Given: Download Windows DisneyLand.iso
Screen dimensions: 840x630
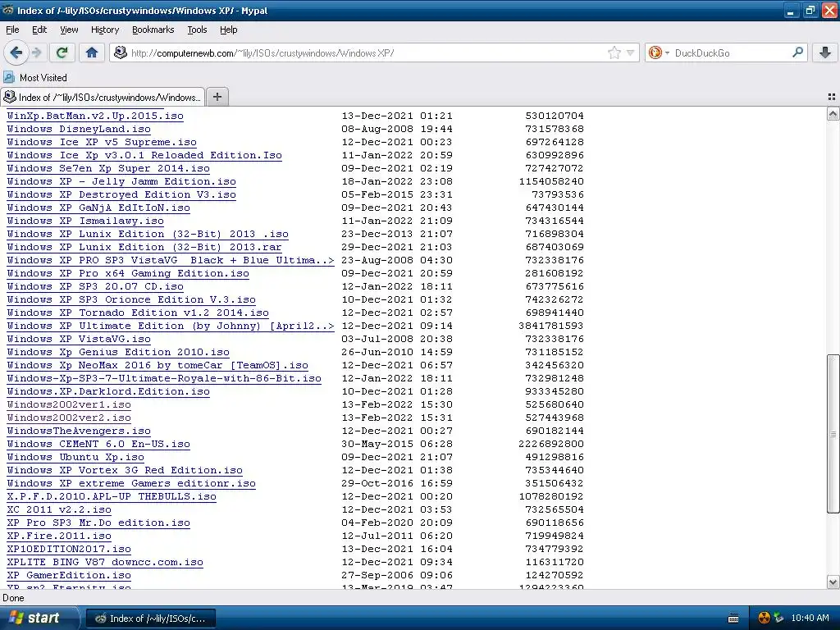Looking at the screenshot, I should [79, 129].
